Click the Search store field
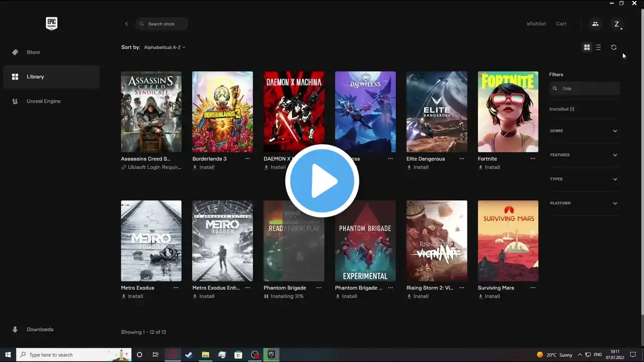This screenshot has width=644, height=362. pyautogui.click(x=162, y=24)
